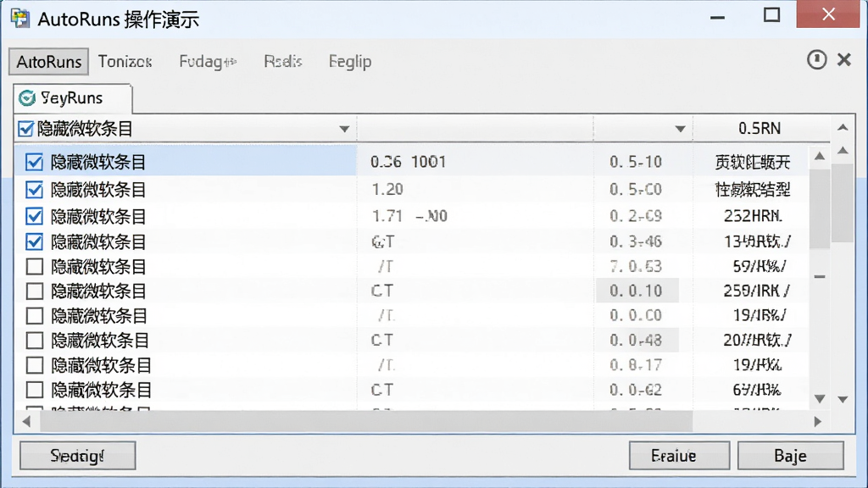Check the row with value 0.0-62

click(x=34, y=390)
